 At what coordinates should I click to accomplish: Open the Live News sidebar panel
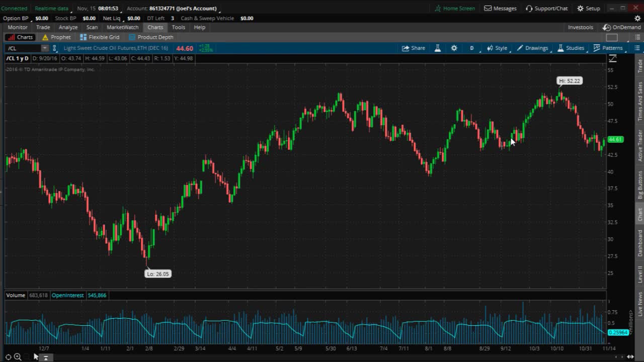coord(640,304)
